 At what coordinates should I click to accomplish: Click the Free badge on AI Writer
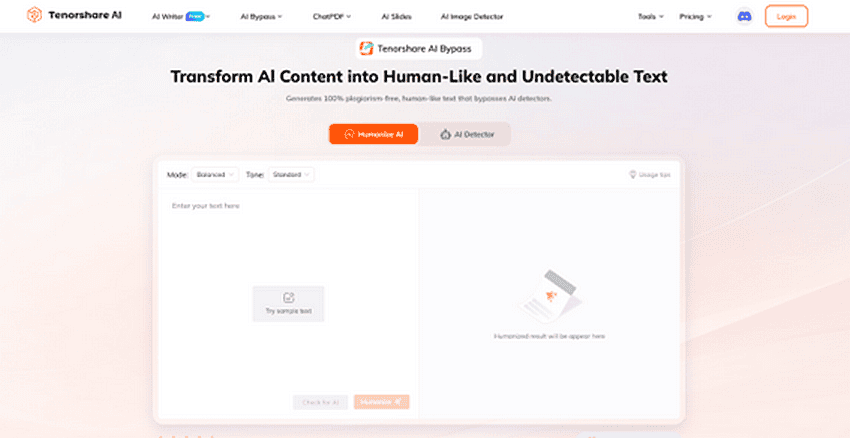[195, 16]
